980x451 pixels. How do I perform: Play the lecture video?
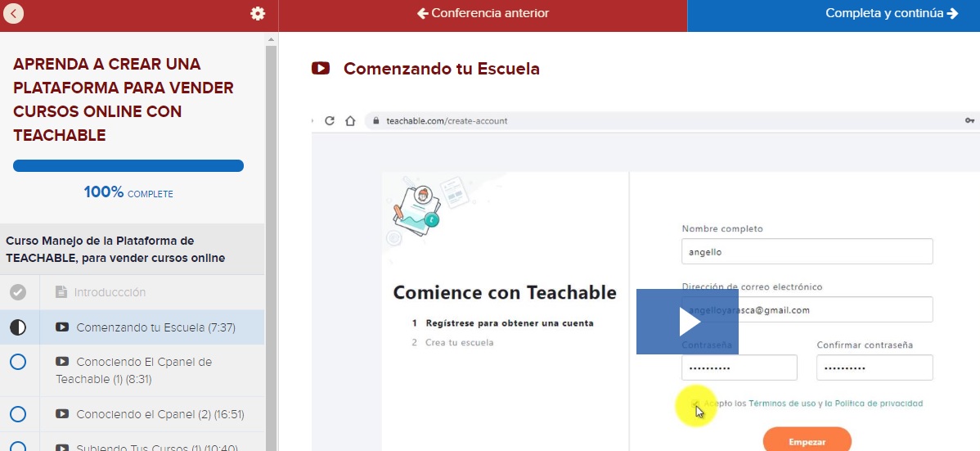687,322
